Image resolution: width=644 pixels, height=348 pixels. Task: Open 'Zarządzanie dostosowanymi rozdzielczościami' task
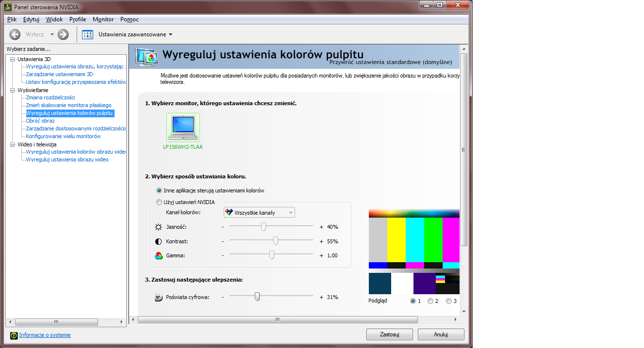76,128
